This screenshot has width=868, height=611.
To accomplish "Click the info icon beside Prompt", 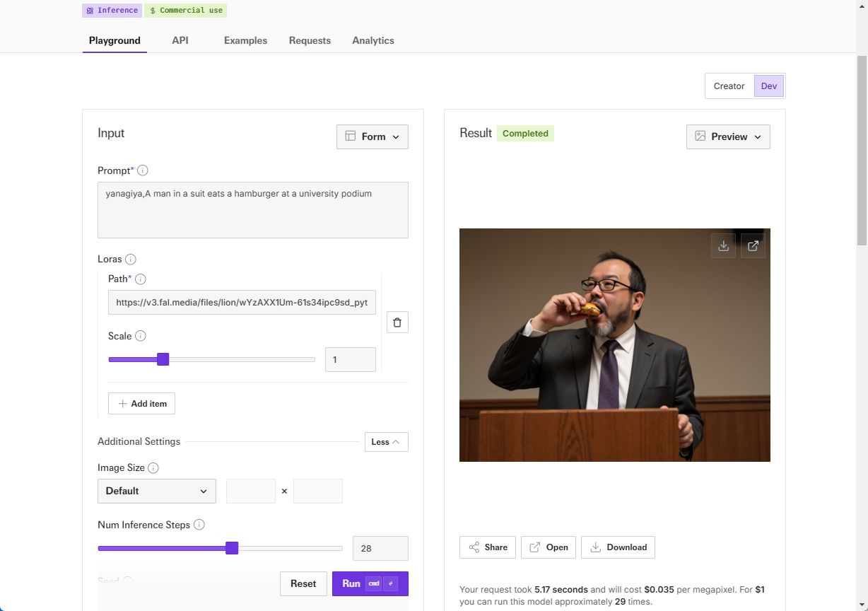I will [143, 170].
